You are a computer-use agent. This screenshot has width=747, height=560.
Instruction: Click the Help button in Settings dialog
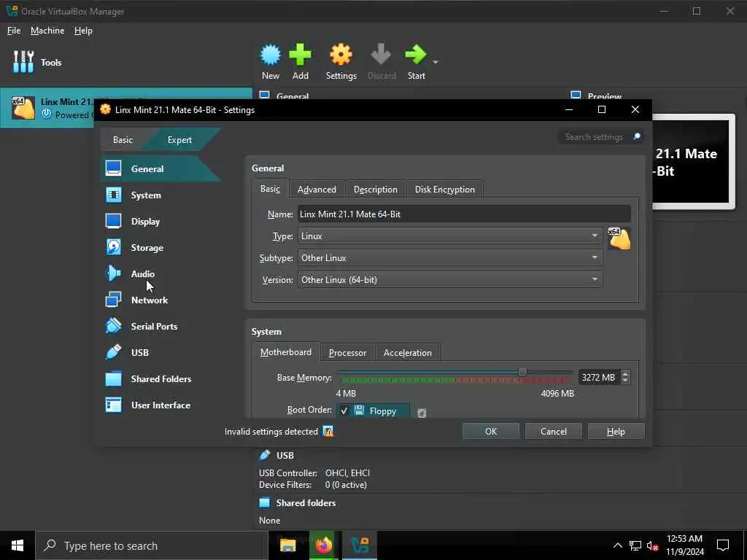tap(616, 432)
